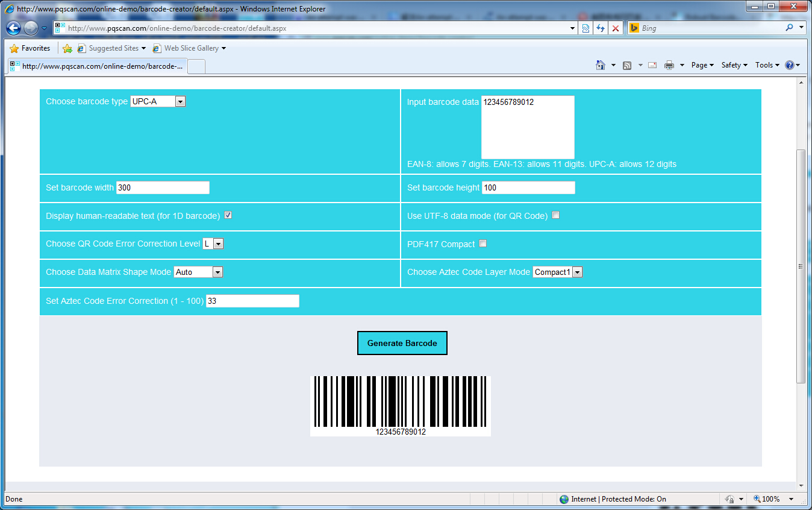This screenshot has width=812, height=510.
Task: Click the Internet Explorer icon in title bar
Action: pos(10,9)
